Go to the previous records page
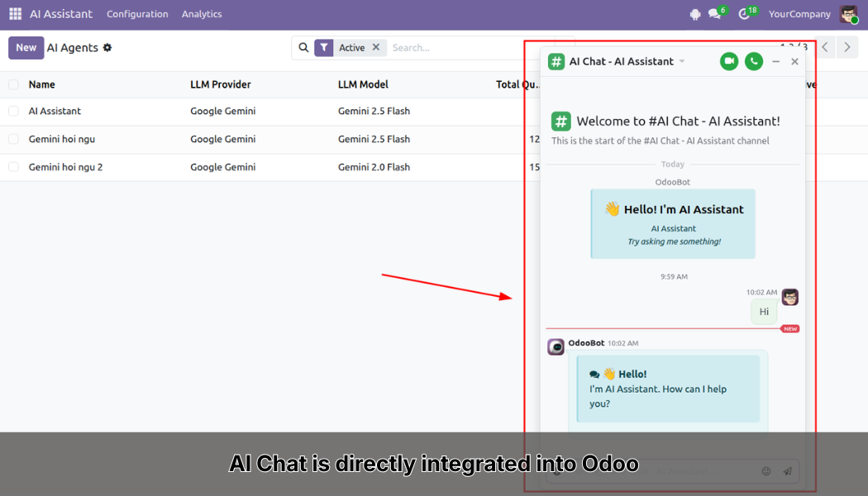Screen dimensions: 868x496 pos(825,48)
